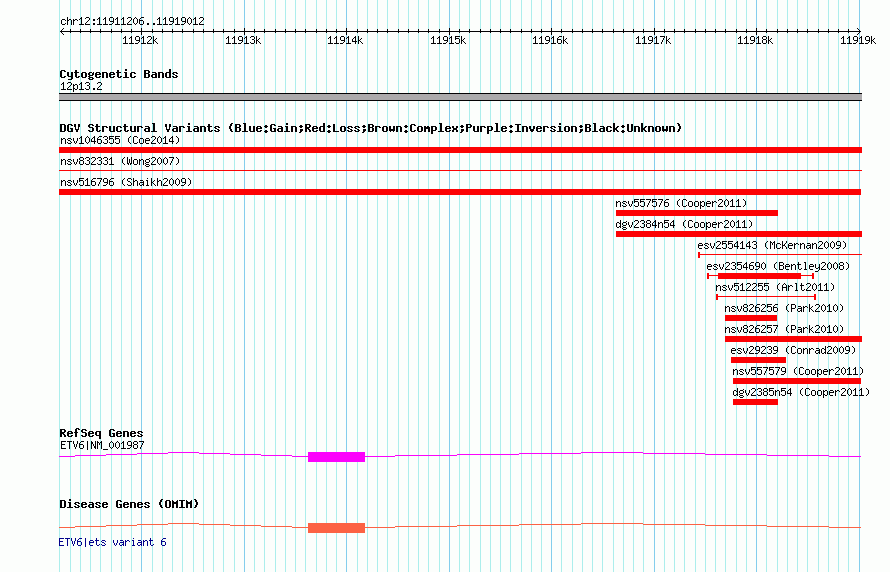Click the 11917k ruler tick label
This screenshot has height=572, width=890.
[653, 40]
